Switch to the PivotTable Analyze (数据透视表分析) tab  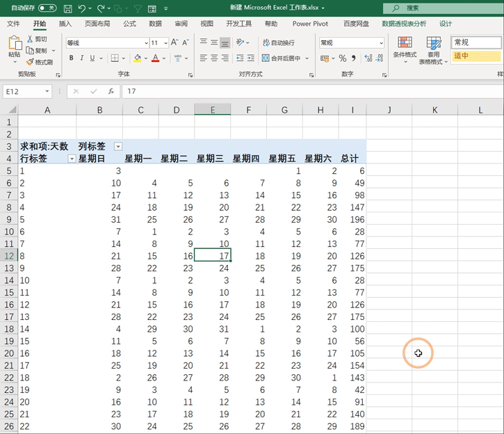pos(404,24)
